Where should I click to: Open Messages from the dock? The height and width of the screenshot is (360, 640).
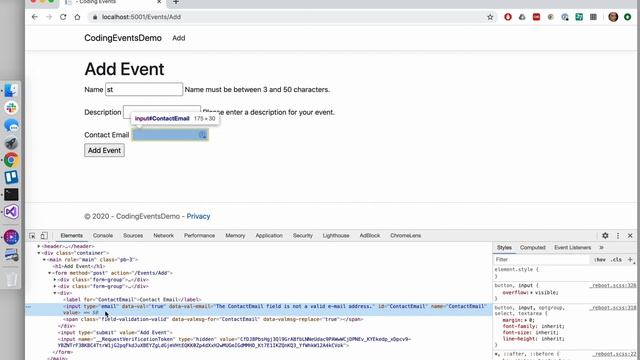pos(11,125)
